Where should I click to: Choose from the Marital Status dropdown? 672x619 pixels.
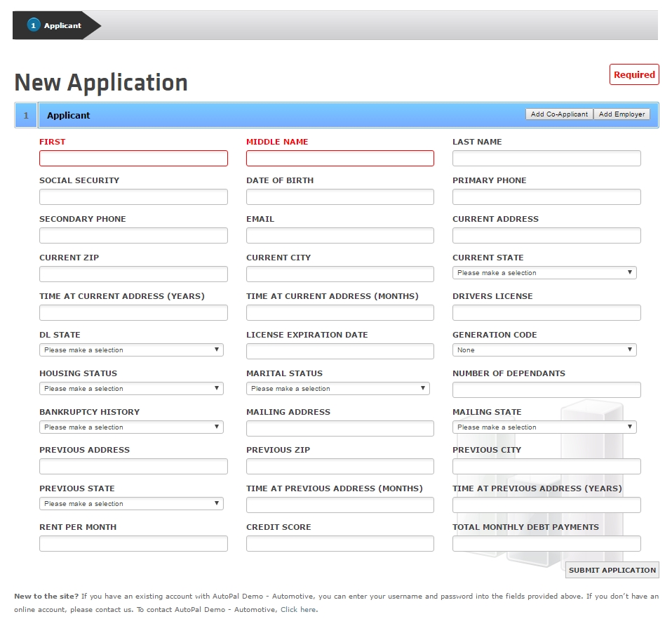click(337, 388)
